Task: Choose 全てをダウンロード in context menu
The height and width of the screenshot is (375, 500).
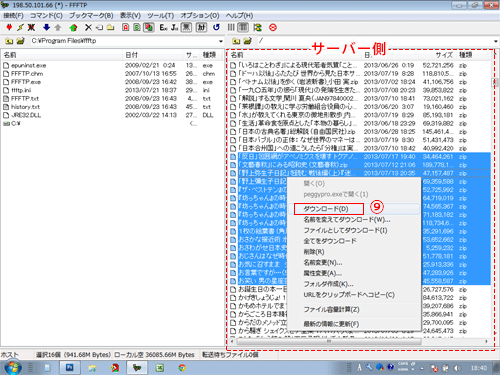Action: coord(353,241)
